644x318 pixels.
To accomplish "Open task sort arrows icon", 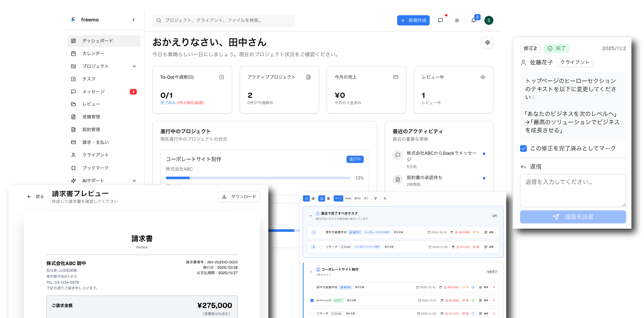I will [x=385, y=198].
